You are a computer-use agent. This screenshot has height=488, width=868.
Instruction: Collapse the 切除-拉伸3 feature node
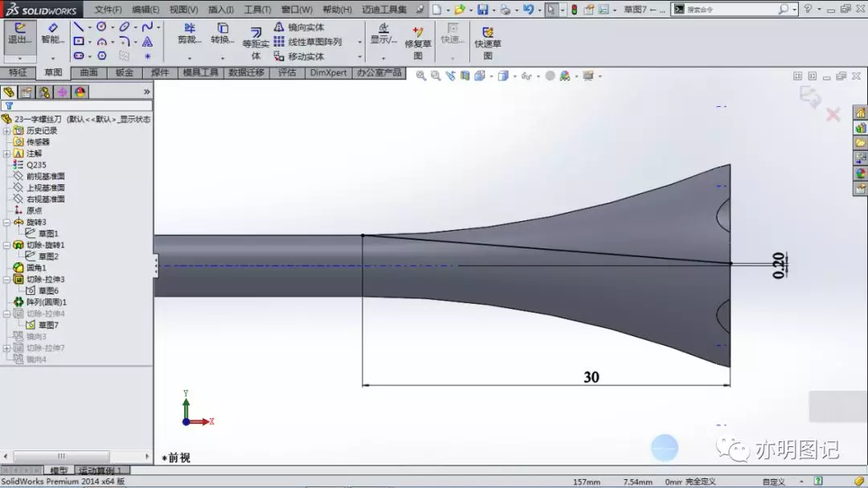click(6, 279)
